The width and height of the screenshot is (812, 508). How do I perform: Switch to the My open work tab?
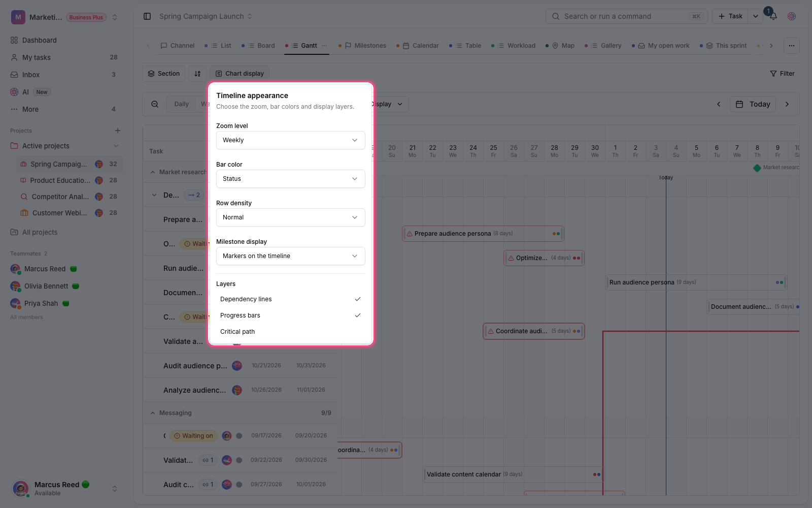click(x=661, y=46)
